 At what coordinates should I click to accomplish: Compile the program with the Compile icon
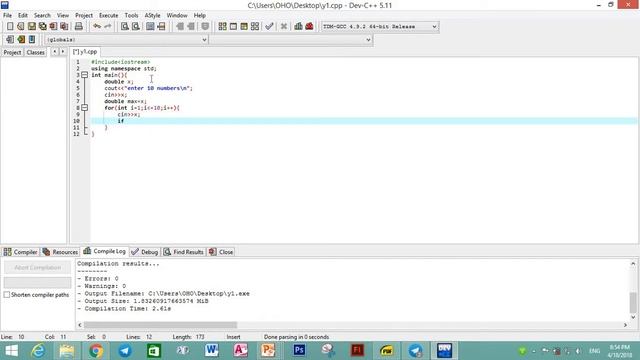tap(222, 27)
